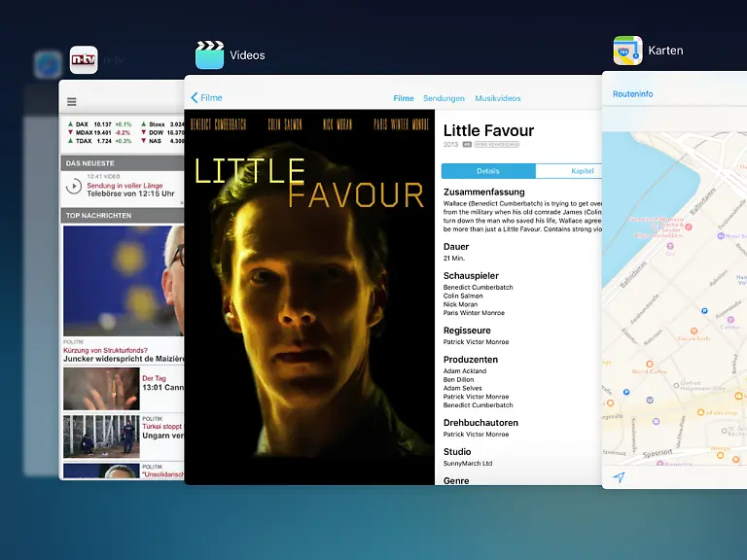747x560 pixels.
Task: Tap studio name SunnyMarch Ltd
Action: 467,464
